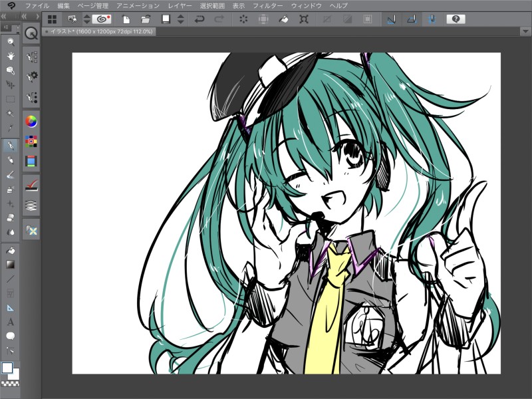Screen dimensions: 532x399
Task: Select the Balloon speech bubble tool
Action: [11, 336]
